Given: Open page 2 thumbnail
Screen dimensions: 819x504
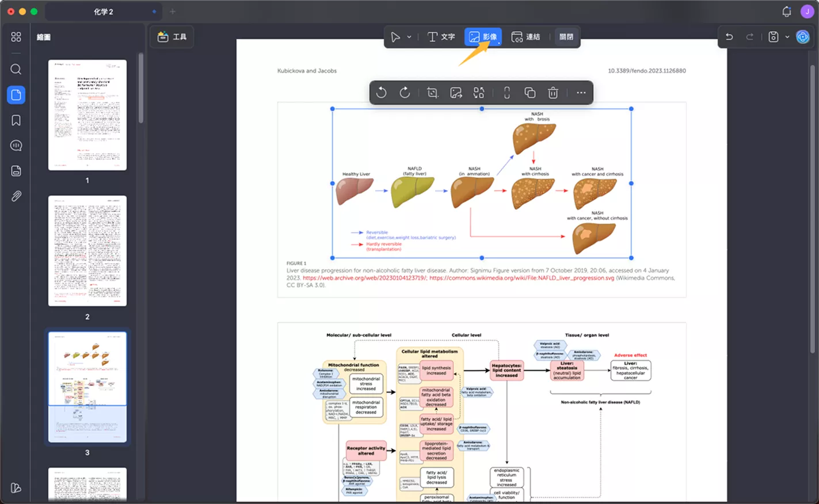Looking at the screenshot, I should [x=87, y=251].
